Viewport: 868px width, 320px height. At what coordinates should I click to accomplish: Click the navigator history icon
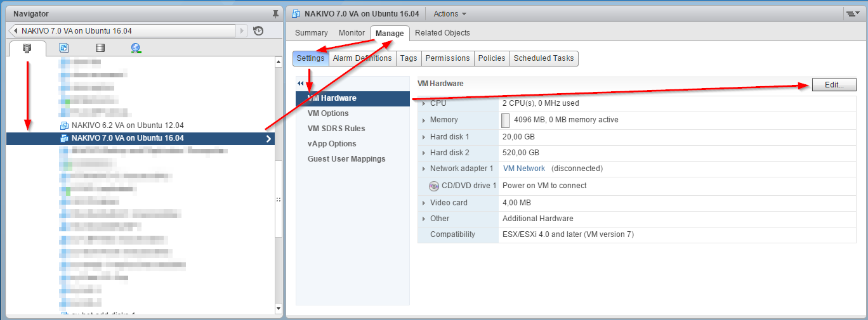258,30
